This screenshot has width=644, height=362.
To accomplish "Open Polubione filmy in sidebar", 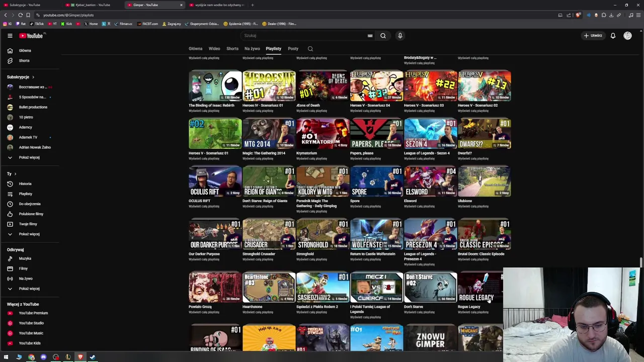I will [31, 214].
